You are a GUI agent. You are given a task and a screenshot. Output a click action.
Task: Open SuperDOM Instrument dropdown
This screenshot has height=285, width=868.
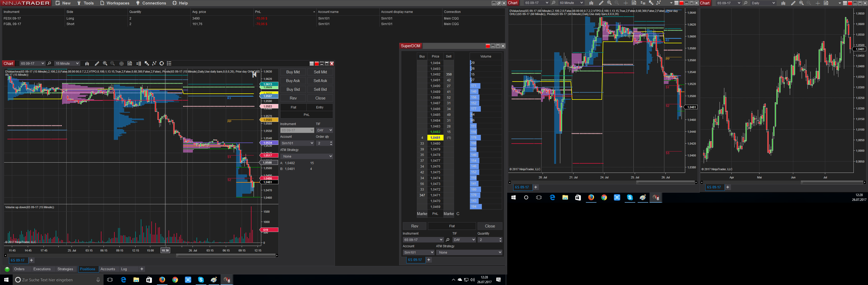coord(423,240)
